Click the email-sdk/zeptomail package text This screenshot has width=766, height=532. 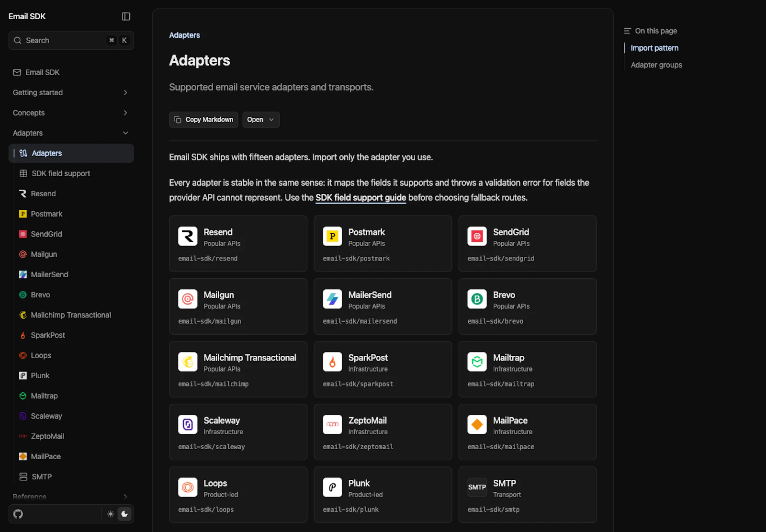(358, 447)
